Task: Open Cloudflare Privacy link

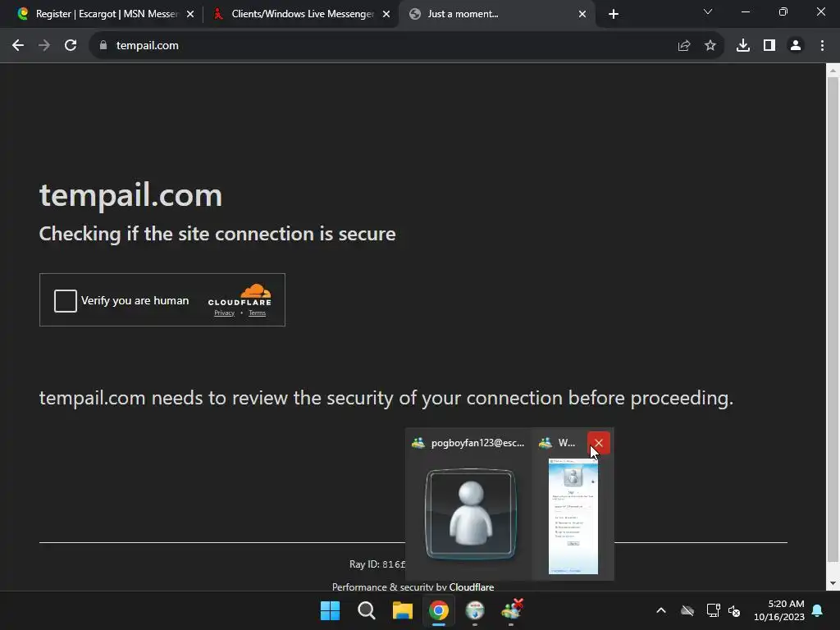Action: tap(225, 313)
